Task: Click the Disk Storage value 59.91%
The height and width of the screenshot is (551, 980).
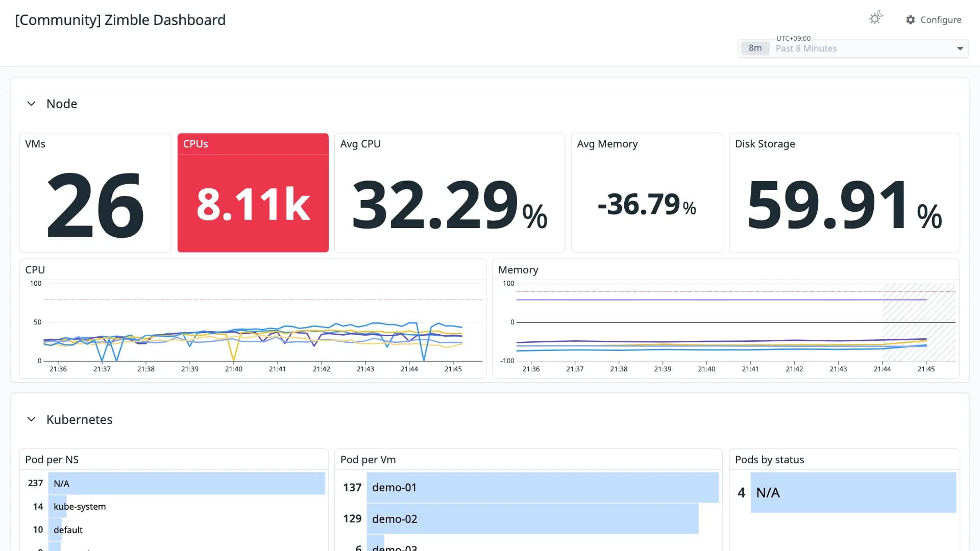Action: (844, 205)
